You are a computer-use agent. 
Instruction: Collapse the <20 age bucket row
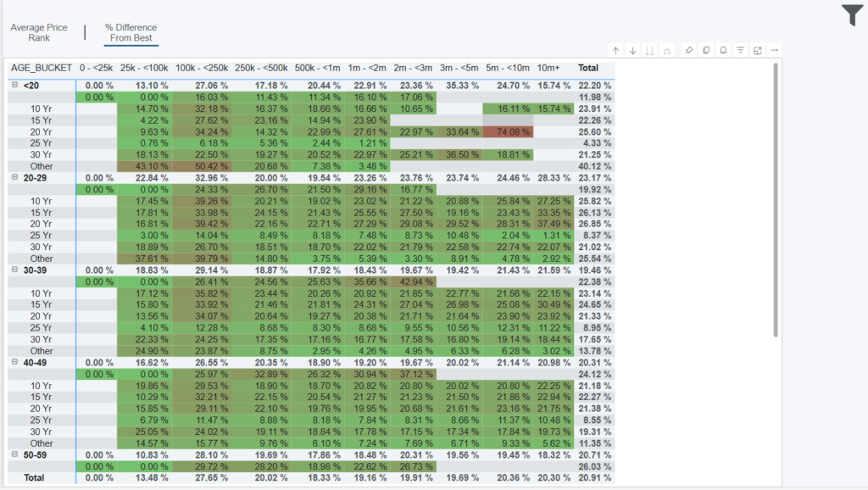14,85
